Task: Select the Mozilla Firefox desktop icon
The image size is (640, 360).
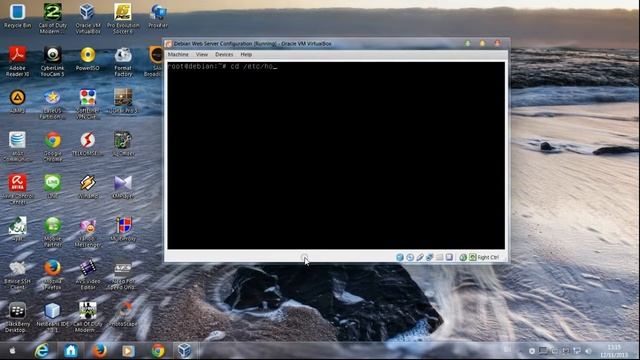Action: (x=53, y=275)
